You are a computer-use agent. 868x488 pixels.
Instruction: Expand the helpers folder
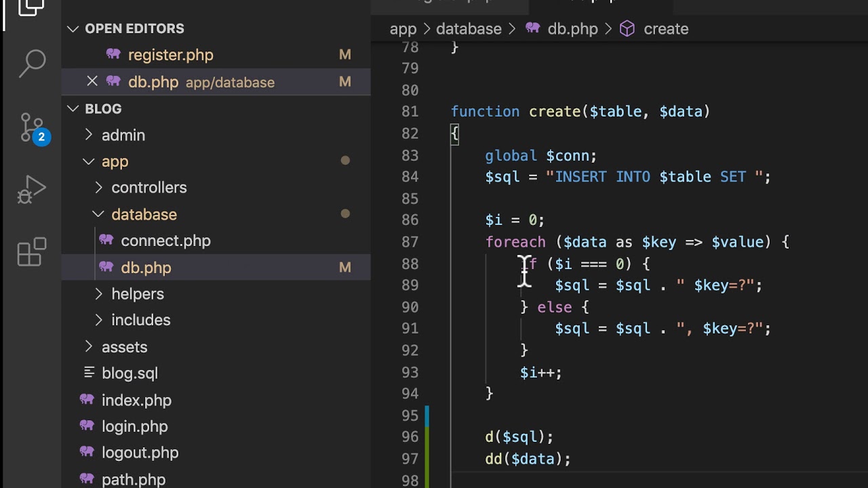(x=137, y=293)
